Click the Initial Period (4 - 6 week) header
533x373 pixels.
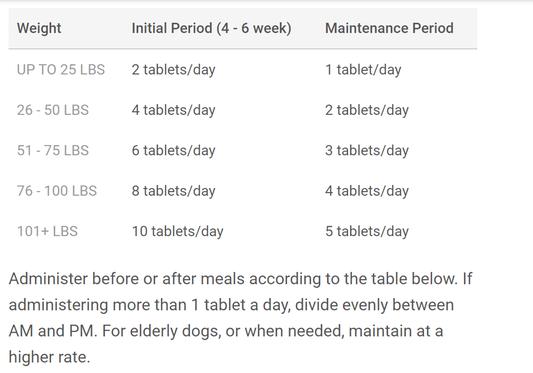pos(211,28)
